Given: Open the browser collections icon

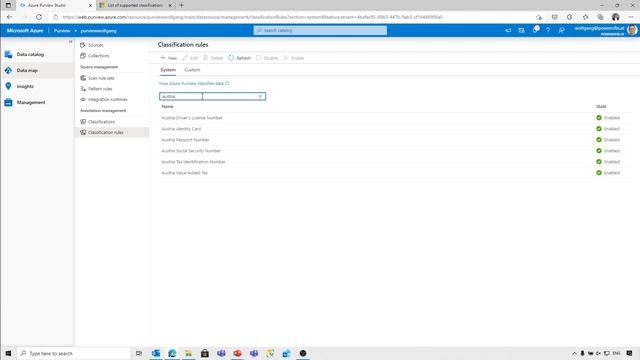Looking at the screenshot, I should [x=600, y=17].
